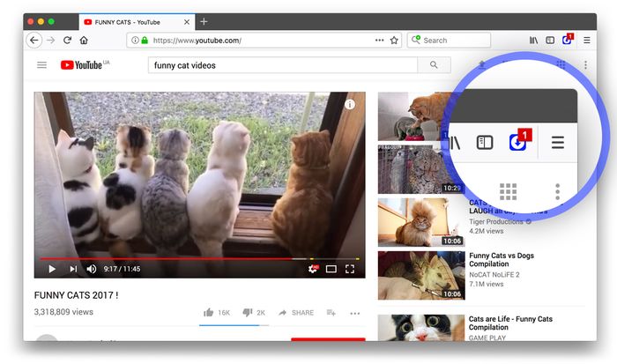Open the orange cat at bowl thumbnail
Image resolution: width=617 pixels, height=364 pixels.
(x=413, y=116)
